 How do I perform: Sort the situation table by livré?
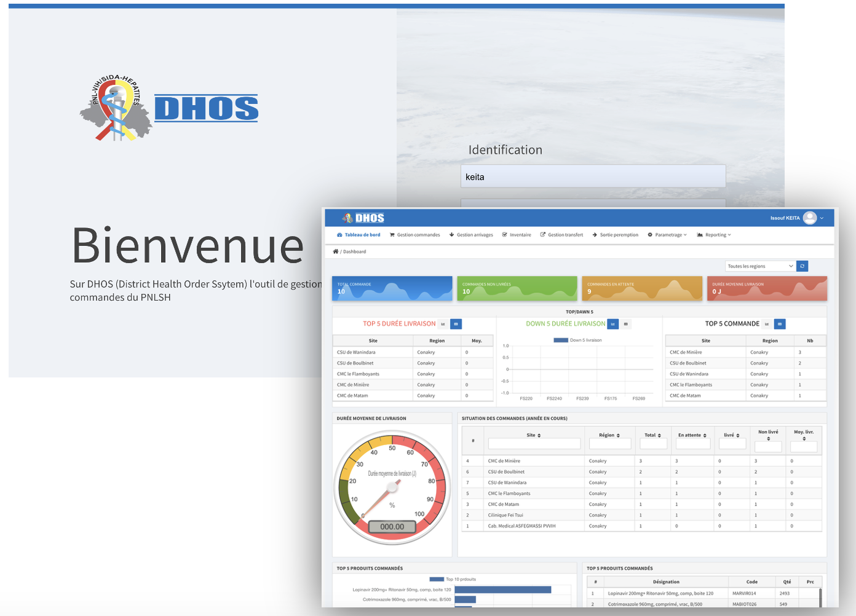732,435
